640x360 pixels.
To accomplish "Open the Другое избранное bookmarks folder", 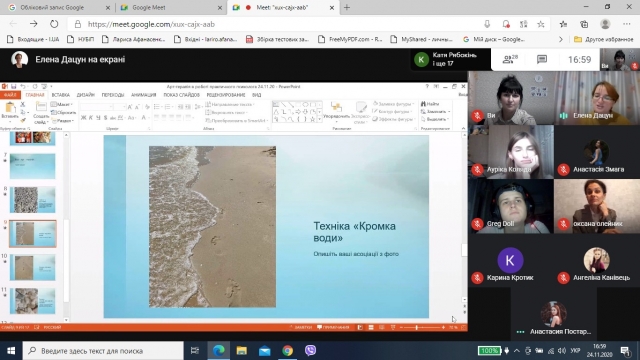I will [x=603, y=39].
